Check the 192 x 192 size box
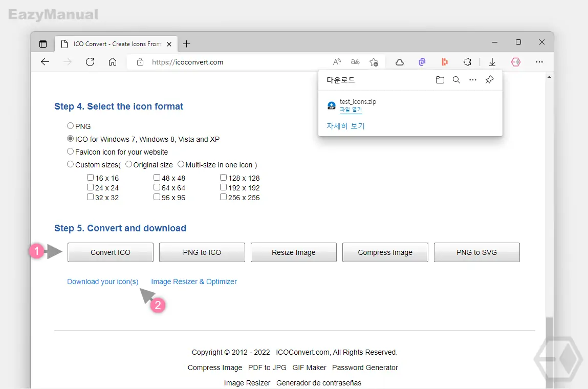 223,187
